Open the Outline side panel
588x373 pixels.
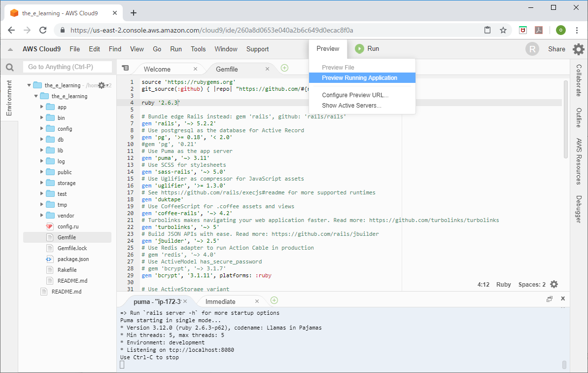[579, 118]
